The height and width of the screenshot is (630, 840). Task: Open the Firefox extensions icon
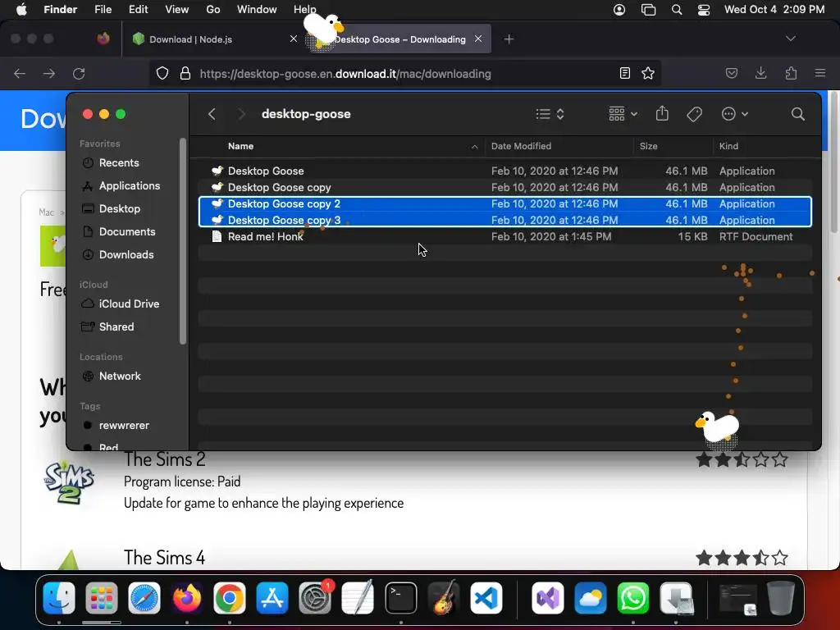pos(791,73)
